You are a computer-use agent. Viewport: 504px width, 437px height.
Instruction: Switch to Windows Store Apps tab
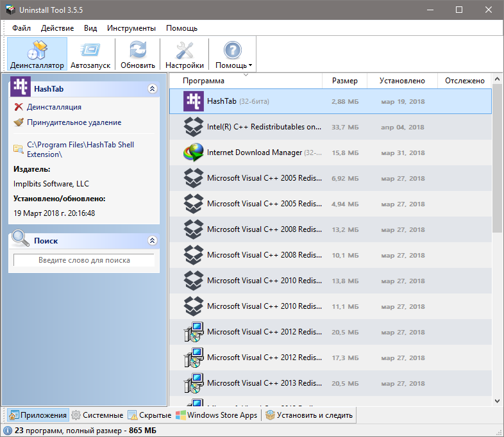coord(217,415)
